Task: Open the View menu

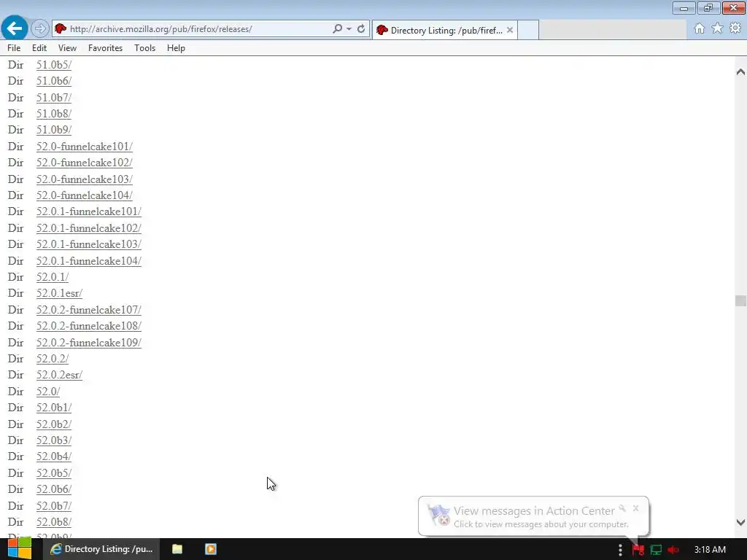Action: coord(67,48)
